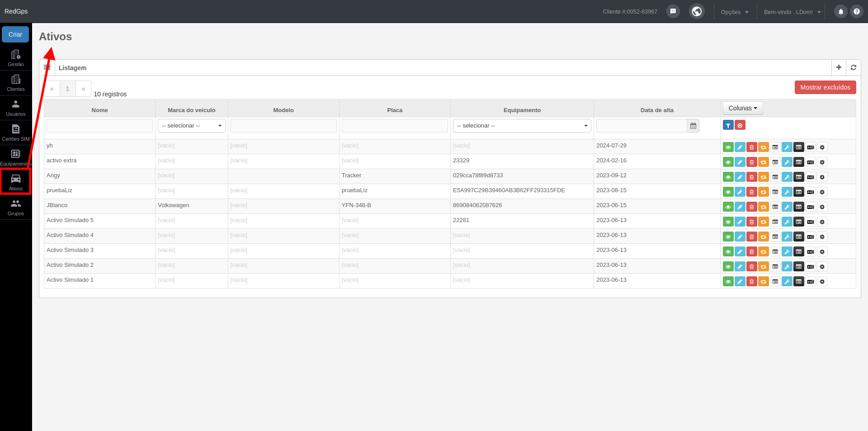Click Mostrar excluídos button
This screenshot has width=868, height=431.
click(x=825, y=87)
